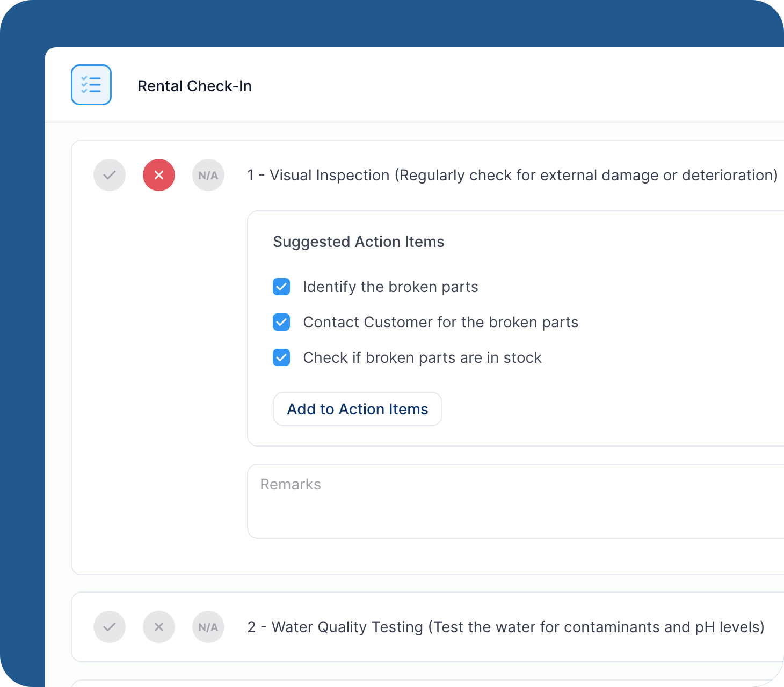Set Water Quality Testing to N/A
Viewport: 784px width, 687px height.
pos(208,627)
